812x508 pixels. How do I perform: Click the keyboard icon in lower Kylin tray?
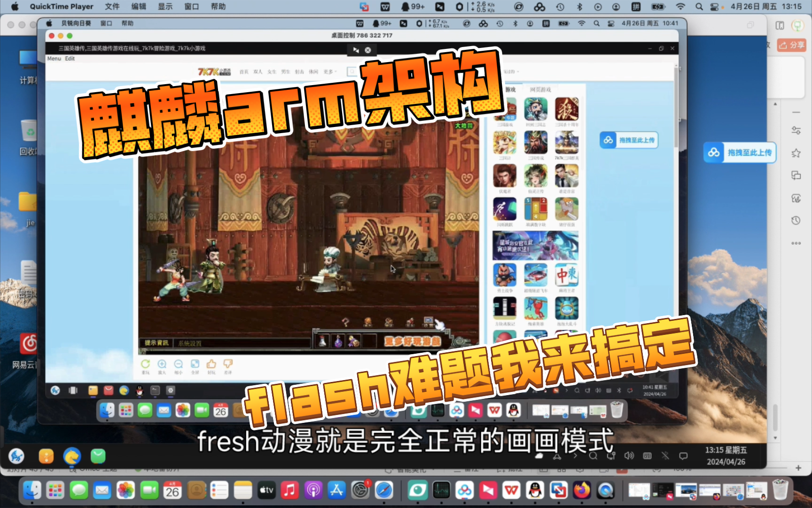tap(647, 455)
